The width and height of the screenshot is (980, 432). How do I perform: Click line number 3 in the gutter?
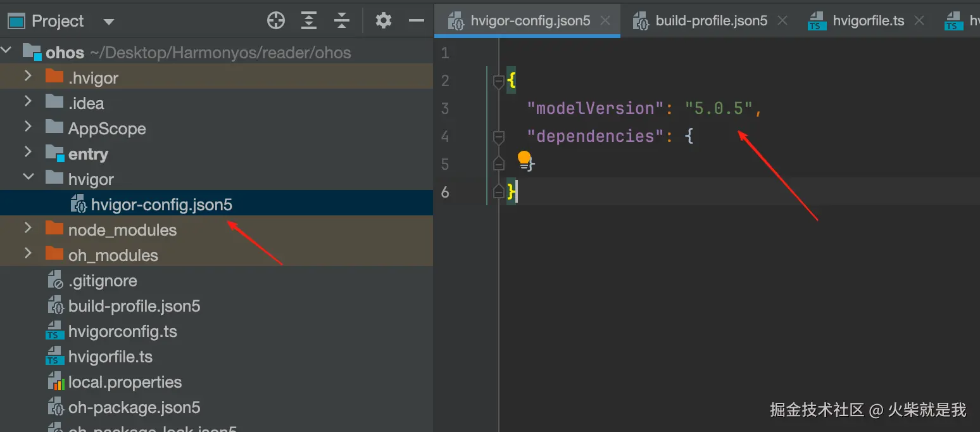[x=445, y=108]
